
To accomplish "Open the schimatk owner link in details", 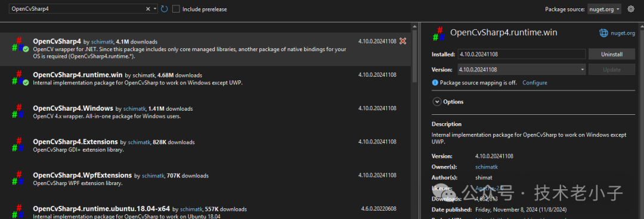I will [x=487, y=167].
